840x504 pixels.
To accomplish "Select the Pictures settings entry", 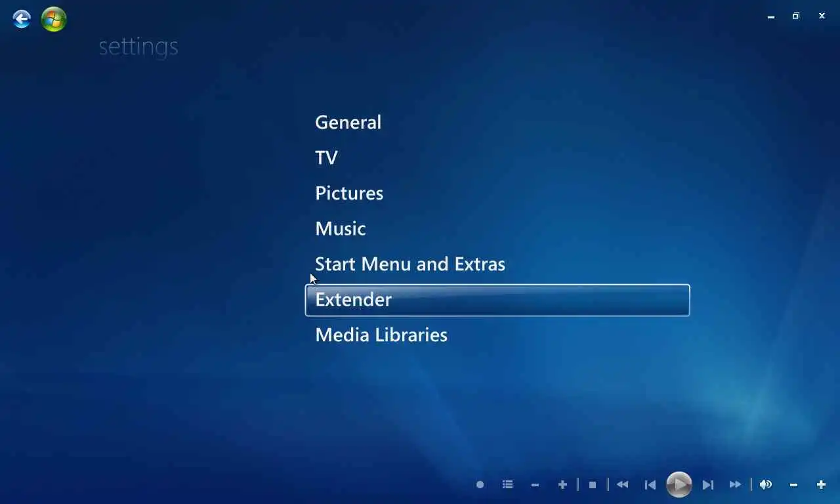I will point(349,193).
